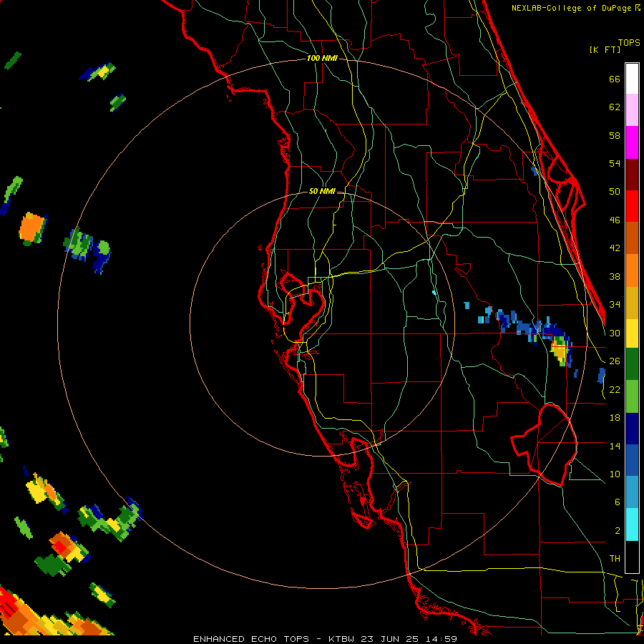Click the 42 legend value
This screenshot has width=644, height=644.
(615, 248)
